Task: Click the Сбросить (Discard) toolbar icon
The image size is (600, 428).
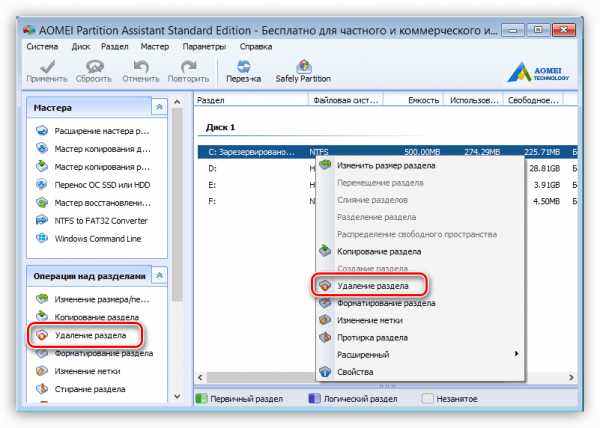Action: pos(95,67)
